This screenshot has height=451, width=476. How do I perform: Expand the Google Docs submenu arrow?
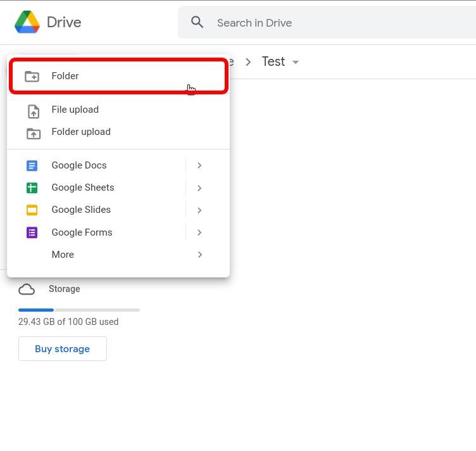[199, 165]
